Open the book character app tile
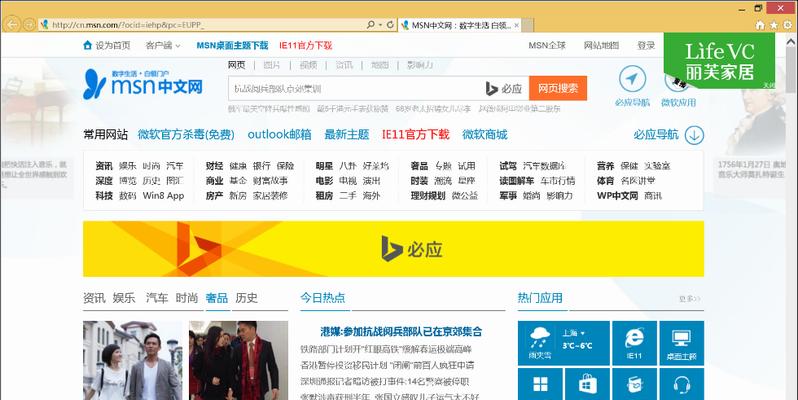Image resolution: width=798 pixels, height=400 pixels. tap(634, 384)
